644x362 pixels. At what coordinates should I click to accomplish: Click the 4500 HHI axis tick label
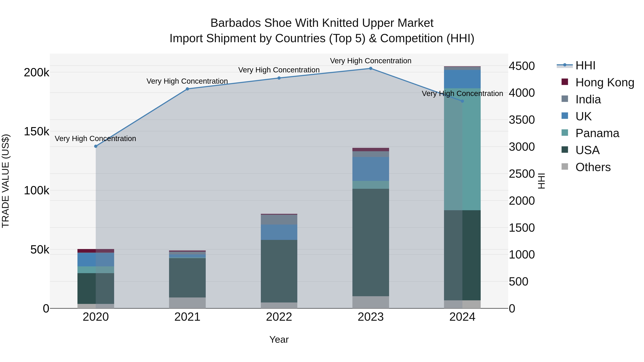[x=522, y=66]
